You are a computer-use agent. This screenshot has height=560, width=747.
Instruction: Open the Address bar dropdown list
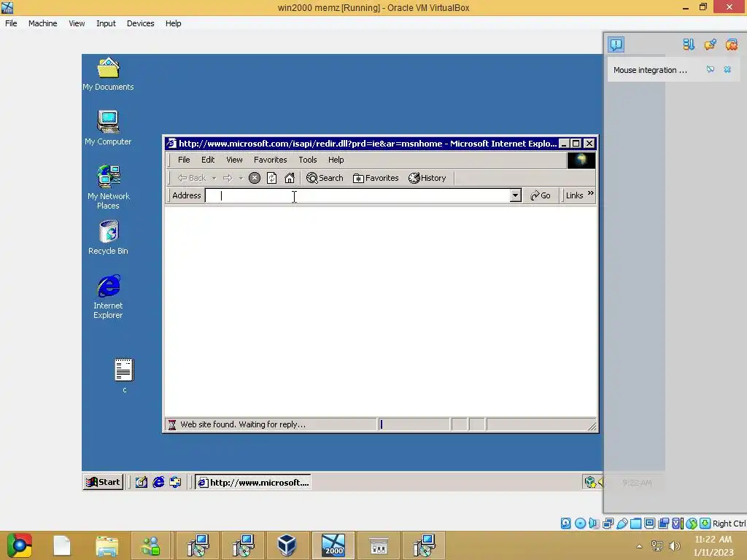pyautogui.click(x=515, y=195)
